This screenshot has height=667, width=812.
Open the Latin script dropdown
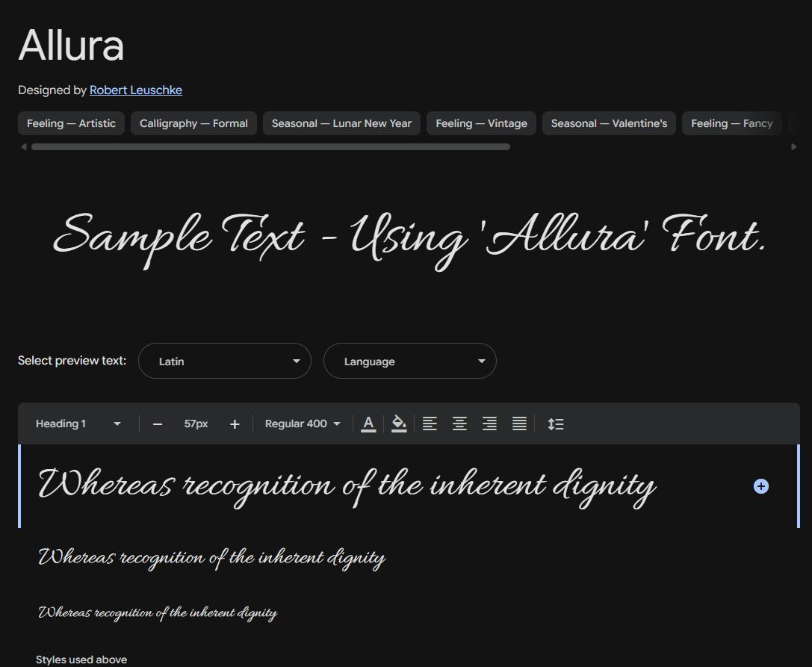pos(225,361)
